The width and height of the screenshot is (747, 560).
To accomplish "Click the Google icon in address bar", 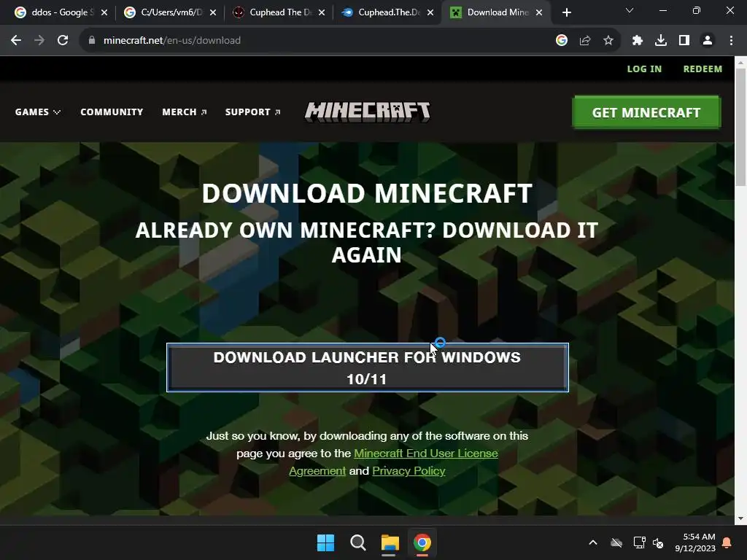I will (562, 41).
